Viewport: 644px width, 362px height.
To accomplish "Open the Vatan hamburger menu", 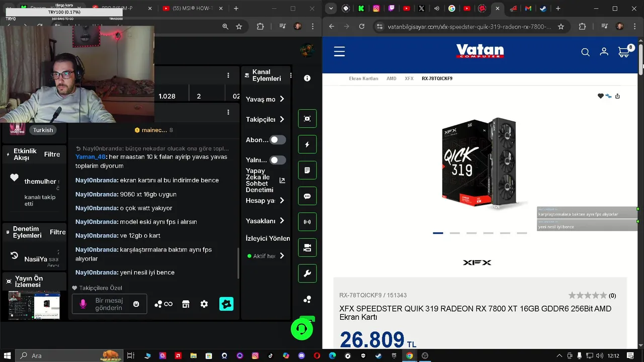I will point(339,51).
